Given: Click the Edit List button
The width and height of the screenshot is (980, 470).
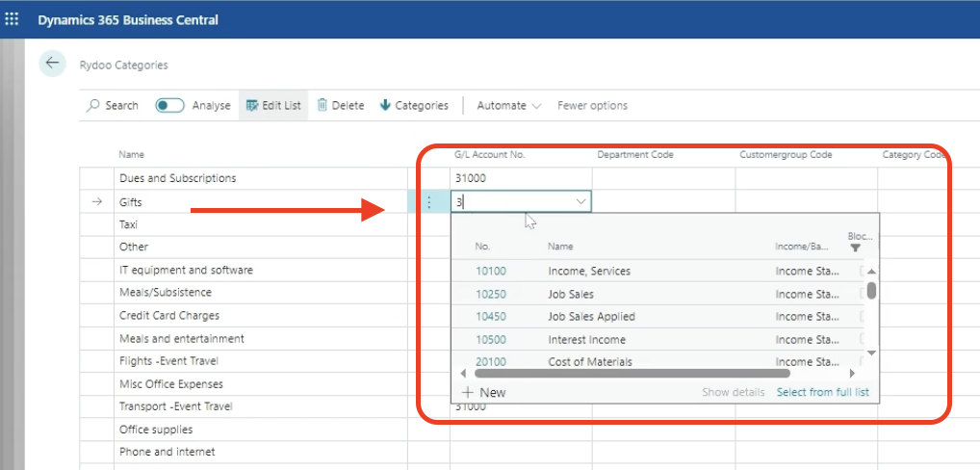Looking at the screenshot, I should point(273,106).
